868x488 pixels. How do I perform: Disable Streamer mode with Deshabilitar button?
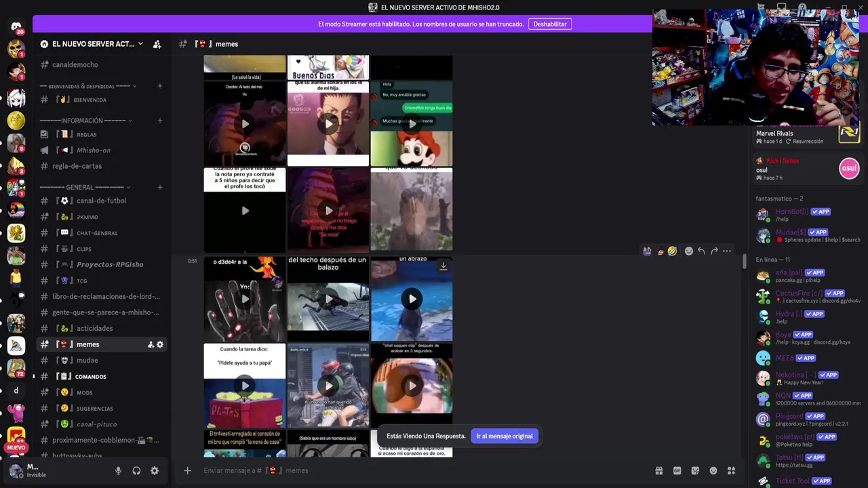click(x=550, y=24)
